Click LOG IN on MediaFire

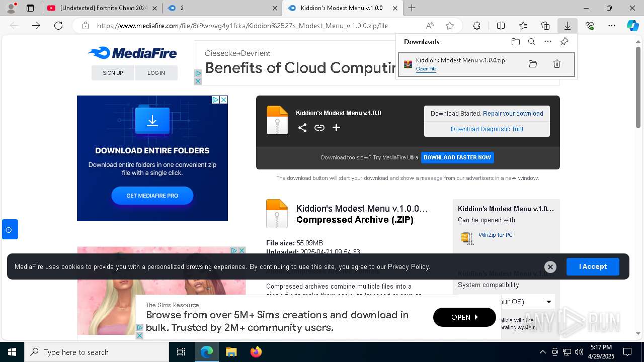[156, 73]
